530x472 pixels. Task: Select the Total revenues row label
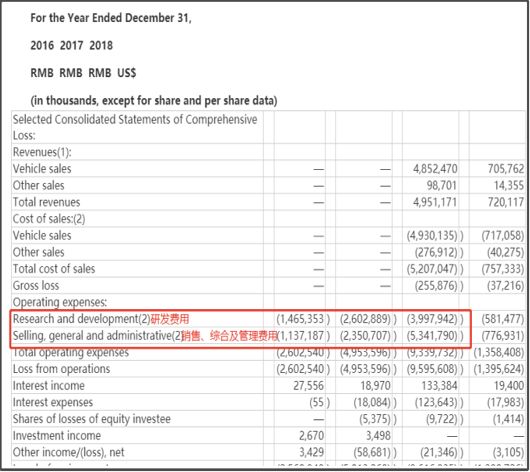click(46, 202)
